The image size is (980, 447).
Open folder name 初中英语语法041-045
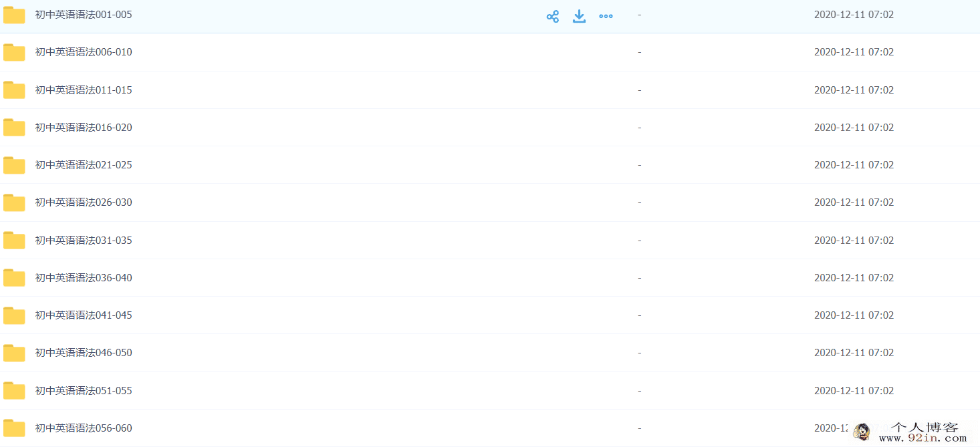[x=84, y=315]
